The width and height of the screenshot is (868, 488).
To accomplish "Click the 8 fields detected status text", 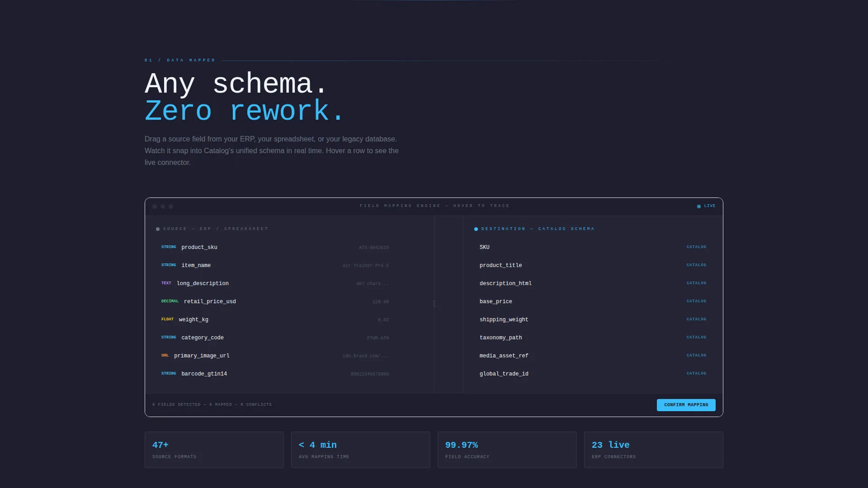I will tap(212, 405).
